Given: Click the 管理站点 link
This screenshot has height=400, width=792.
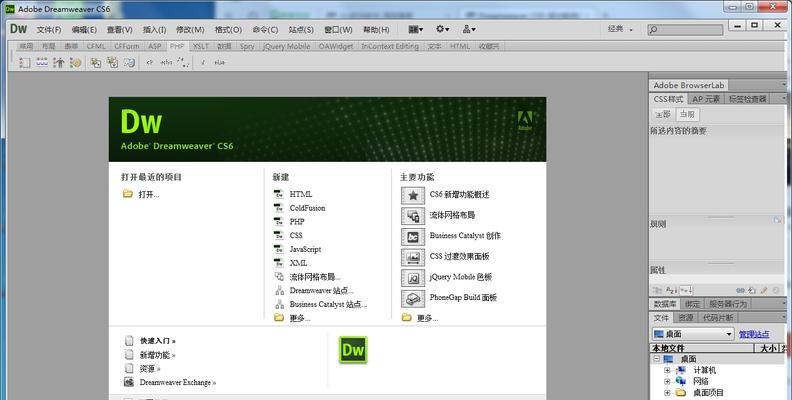Looking at the screenshot, I should [x=754, y=334].
